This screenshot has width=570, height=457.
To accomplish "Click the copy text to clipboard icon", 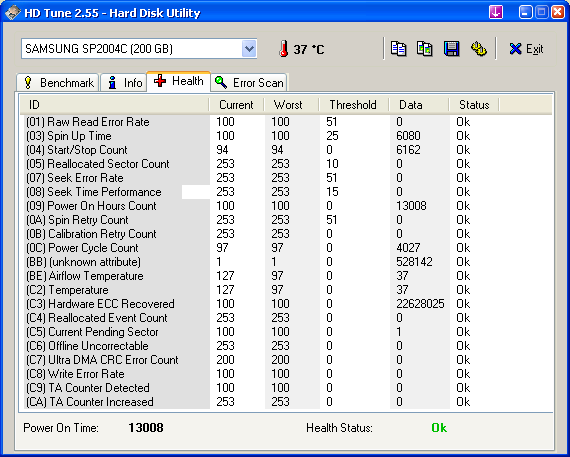I will 398,48.
